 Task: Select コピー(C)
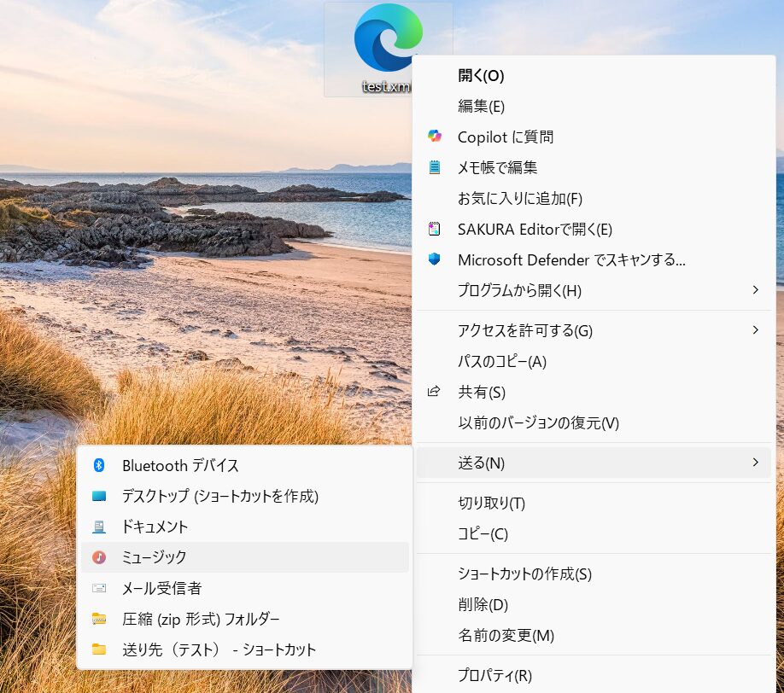tap(594, 533)
